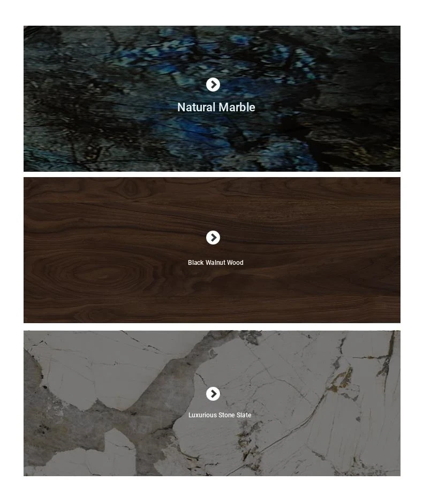Expand Black Walnut Wood using the right chevron

click(x=213, y=238)
